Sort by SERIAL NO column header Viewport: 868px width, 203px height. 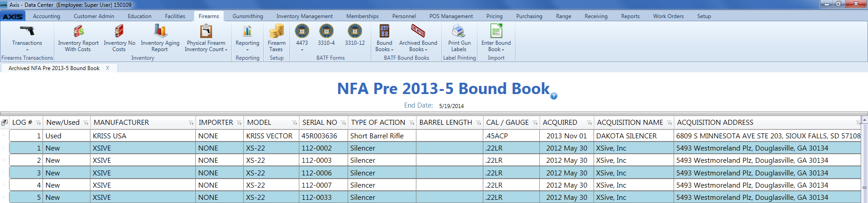(320, 123)
